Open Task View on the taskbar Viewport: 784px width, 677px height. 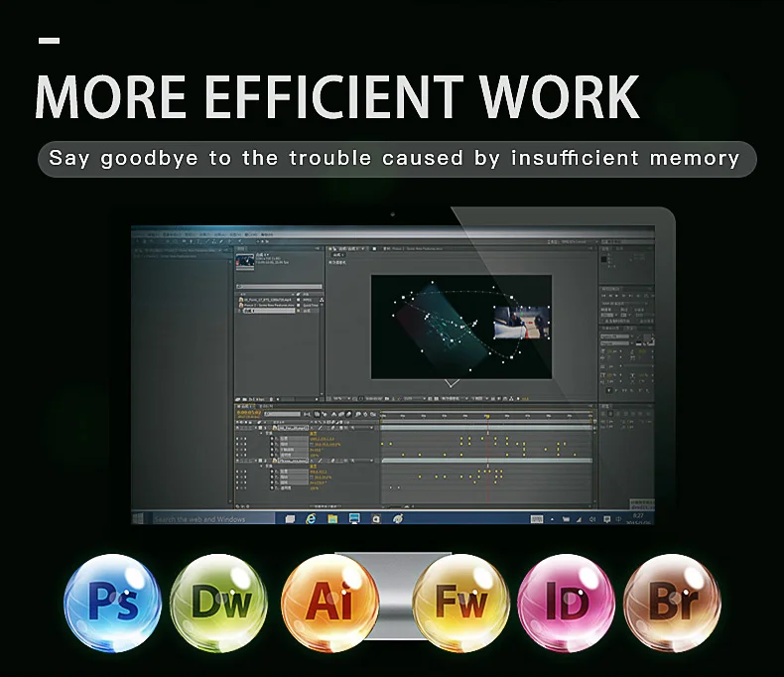pyautogui.click(x=290, y=519)
